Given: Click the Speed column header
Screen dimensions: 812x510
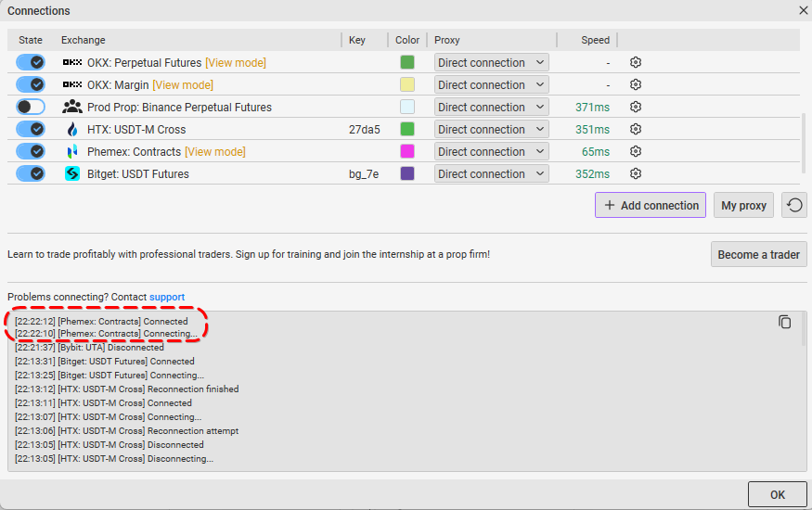Looking at the screenshot, I should point(595,40).
